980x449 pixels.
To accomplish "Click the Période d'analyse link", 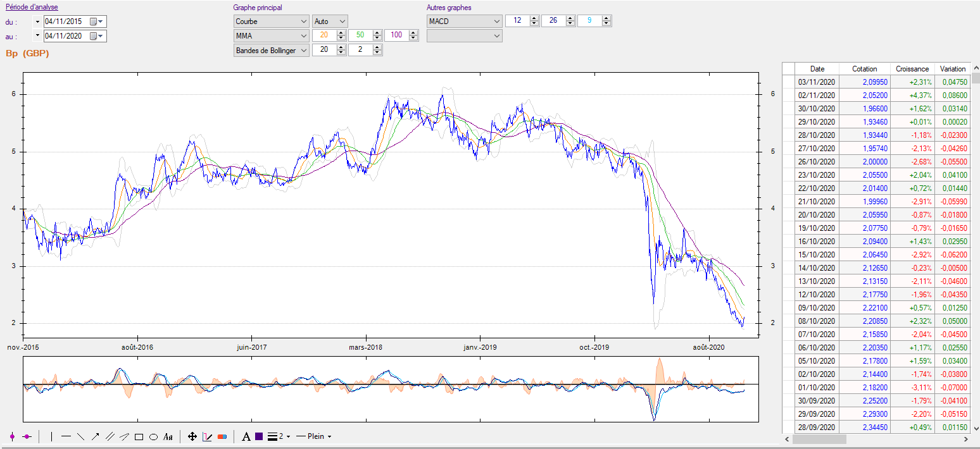I will pos(32,8).
